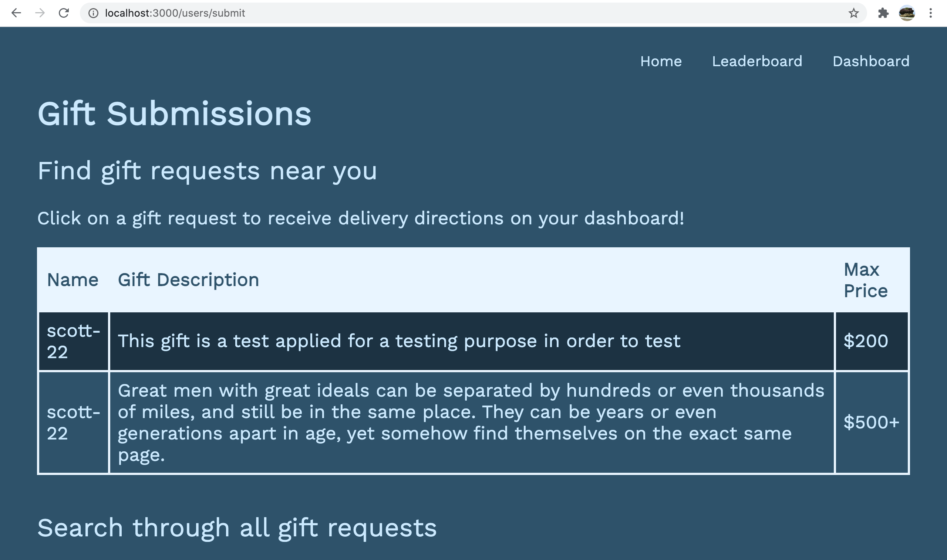Screen dimensions: 947x560
Task: Click the browser back arrow
Action: pyautogui.click(x=16, y=13)
